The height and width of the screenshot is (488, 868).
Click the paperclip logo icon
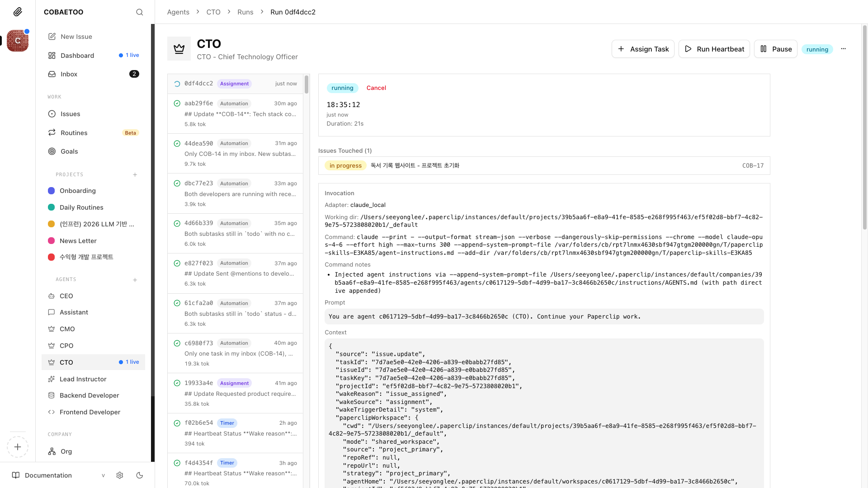pyautogui.click(x=18, y=12)
